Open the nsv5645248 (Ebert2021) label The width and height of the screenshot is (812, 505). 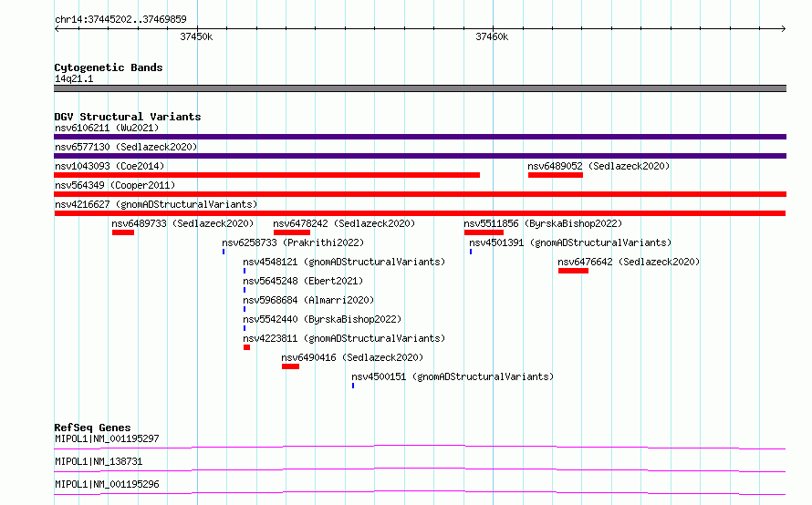pos(303,281)
